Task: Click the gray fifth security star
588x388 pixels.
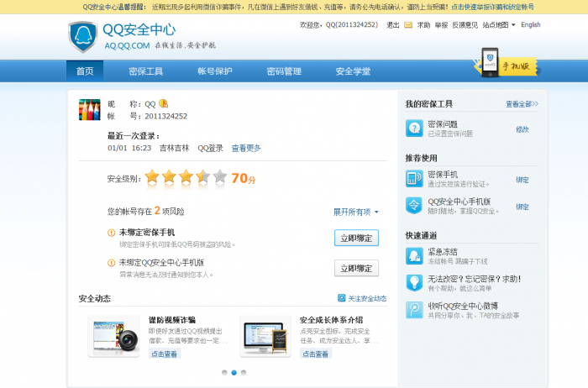Action: 220,176
